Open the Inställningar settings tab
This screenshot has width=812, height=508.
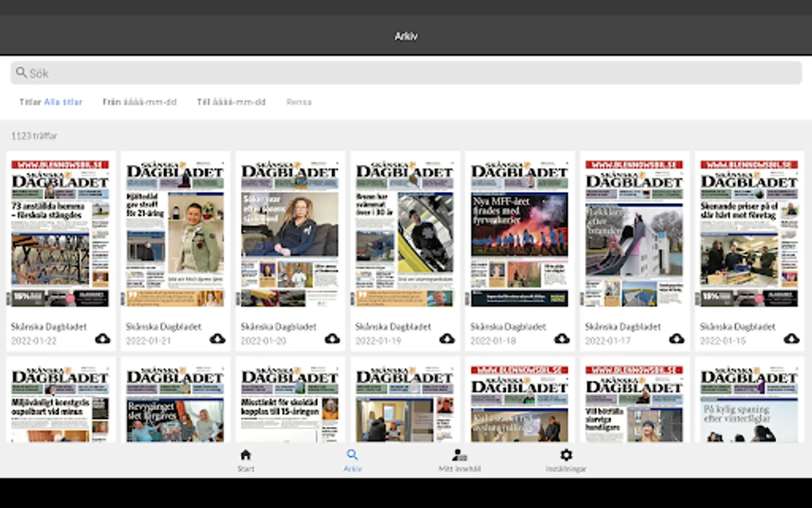point(566,460)
